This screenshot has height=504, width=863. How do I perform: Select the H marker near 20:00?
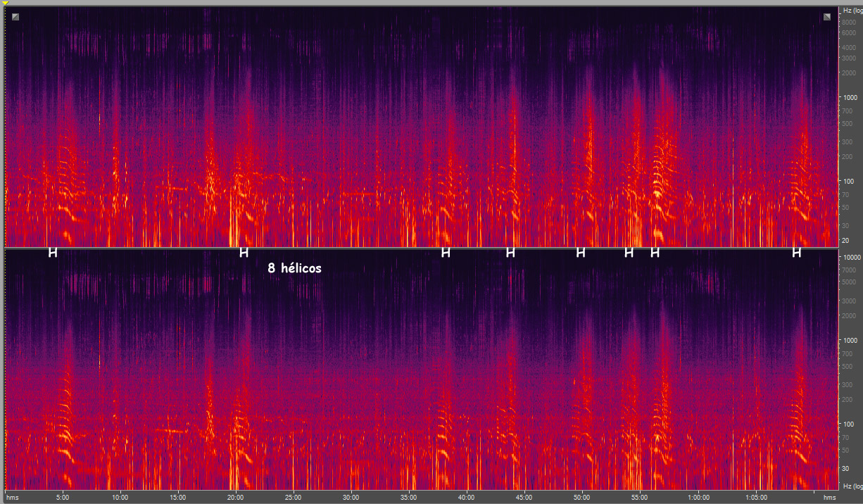click(x=244, y=253)
